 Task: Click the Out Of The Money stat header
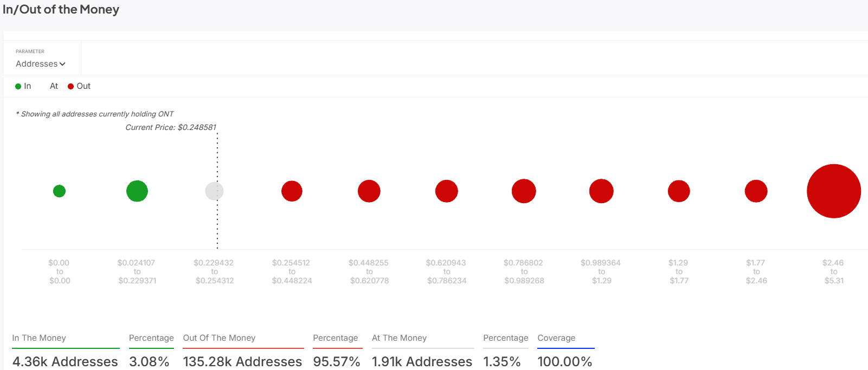pos(219,338)
